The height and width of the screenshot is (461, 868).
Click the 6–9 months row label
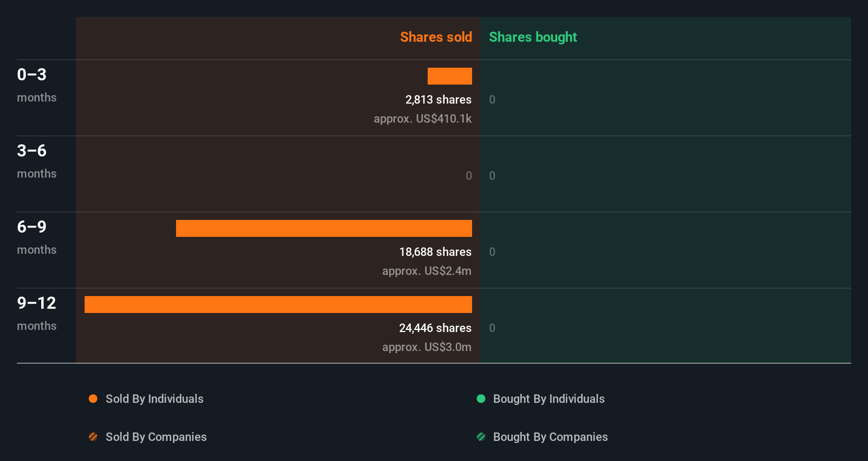point(36,237)
